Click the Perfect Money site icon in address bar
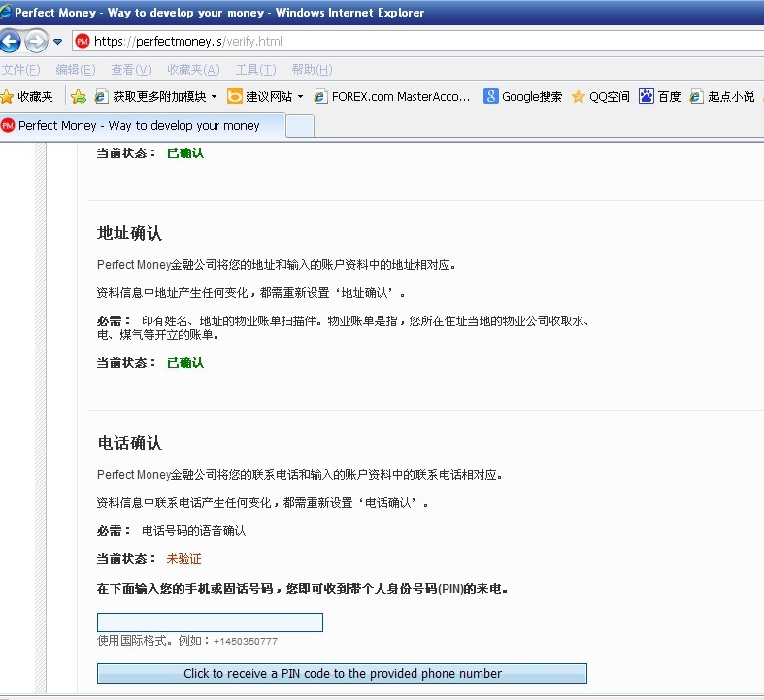This screenshot has width=764, height=700. pyautogui.click(x=83, y=42)
